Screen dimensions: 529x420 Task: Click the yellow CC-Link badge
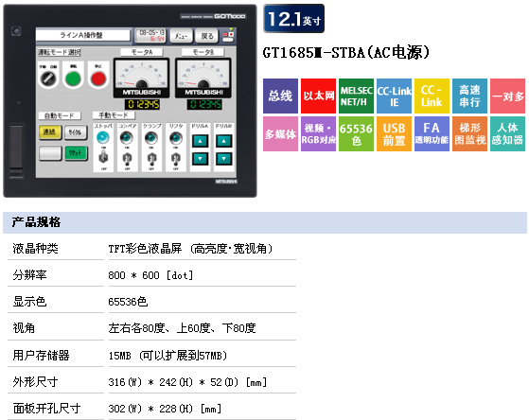(432, 96)
